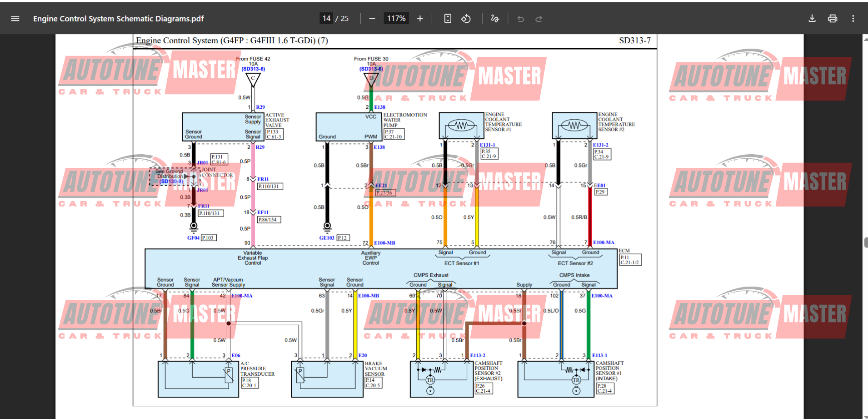The image size is (868, 419).
Task: Follow the SD313-6 link under FUSE 30
Action: pos(371,69)
